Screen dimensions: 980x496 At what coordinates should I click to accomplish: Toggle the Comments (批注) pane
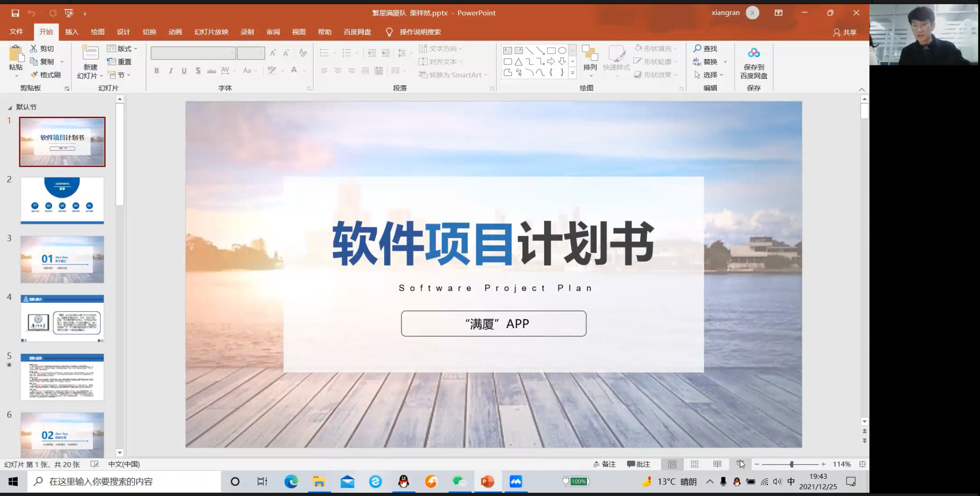tap(639, 464)
